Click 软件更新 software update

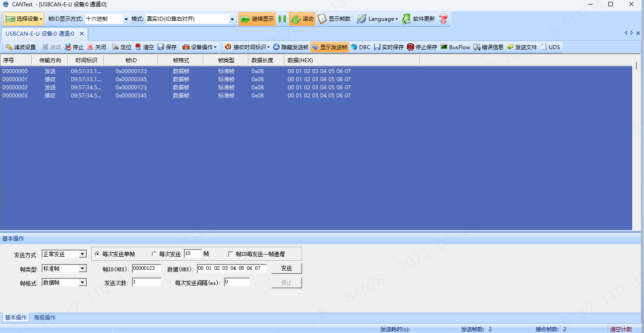tap(419, 19)
